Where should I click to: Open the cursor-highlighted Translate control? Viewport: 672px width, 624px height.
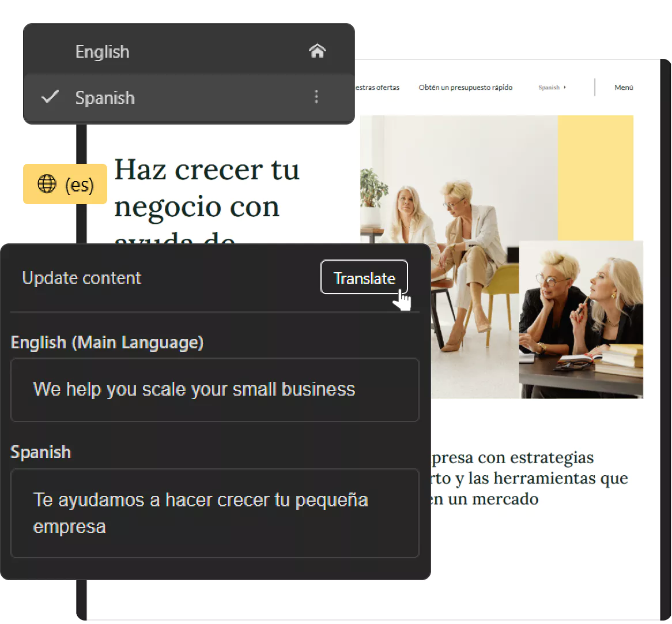(x=364, y=277)
